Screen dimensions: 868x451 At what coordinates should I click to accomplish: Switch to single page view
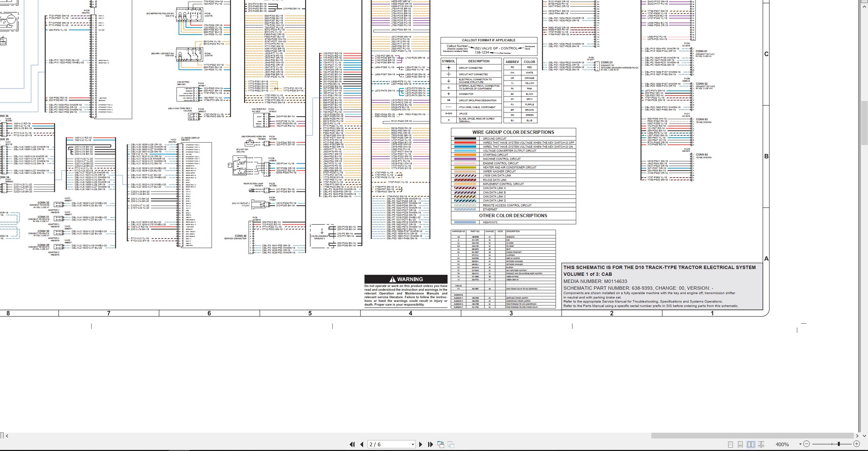coord(730,444)
